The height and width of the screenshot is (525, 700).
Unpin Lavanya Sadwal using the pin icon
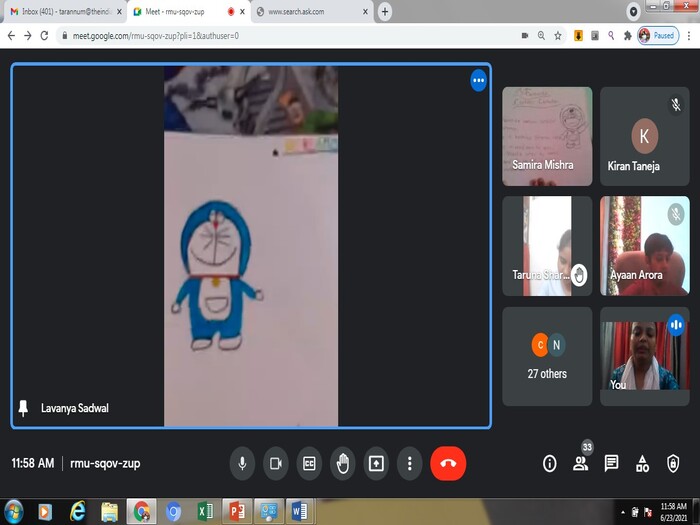[x=23, y=408]
